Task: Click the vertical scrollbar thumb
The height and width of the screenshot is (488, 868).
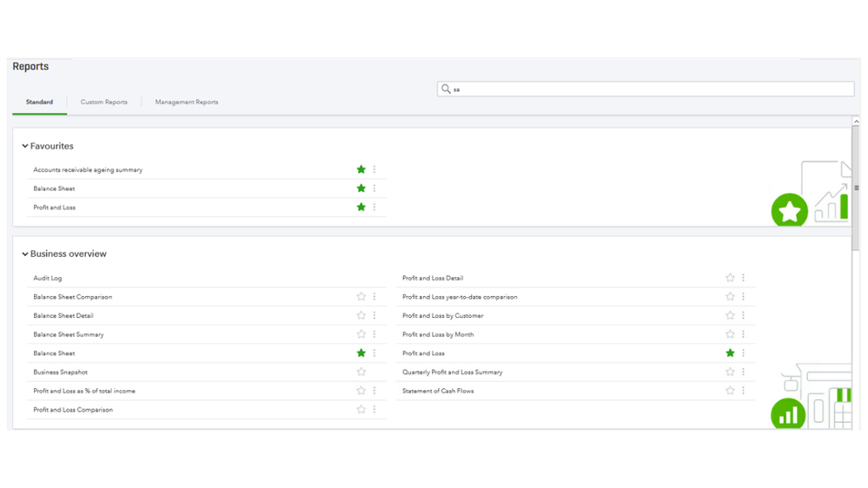Action: click(x=857, y=188)
